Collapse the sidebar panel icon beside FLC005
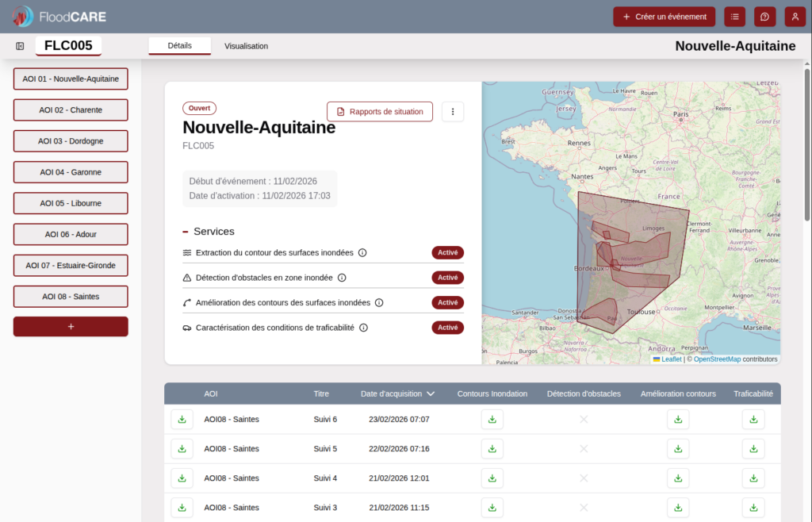812x522 pixels. click(20, 46)
